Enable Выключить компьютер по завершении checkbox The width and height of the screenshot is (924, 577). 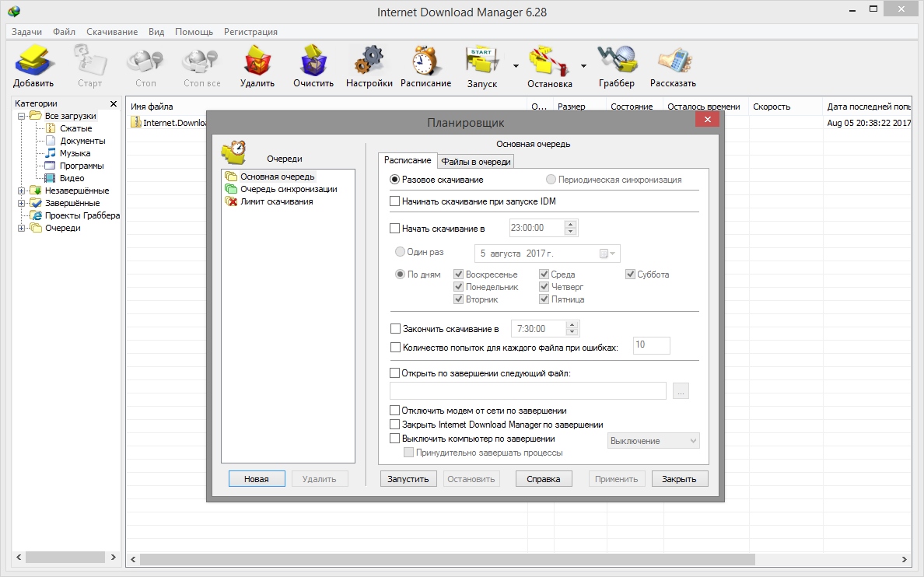tap(395, 439)
